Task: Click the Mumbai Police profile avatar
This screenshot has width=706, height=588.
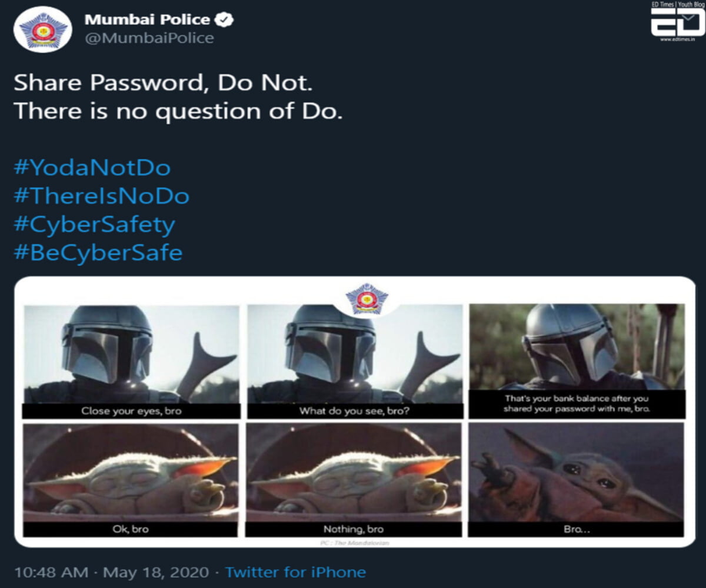Action: [42, 31]
